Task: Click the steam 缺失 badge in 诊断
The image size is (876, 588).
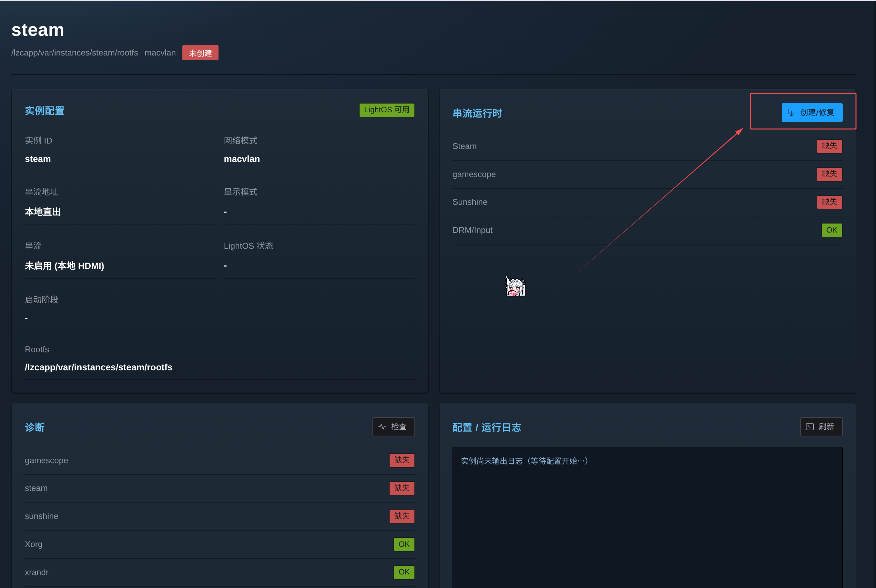Action: pos(402,488)
